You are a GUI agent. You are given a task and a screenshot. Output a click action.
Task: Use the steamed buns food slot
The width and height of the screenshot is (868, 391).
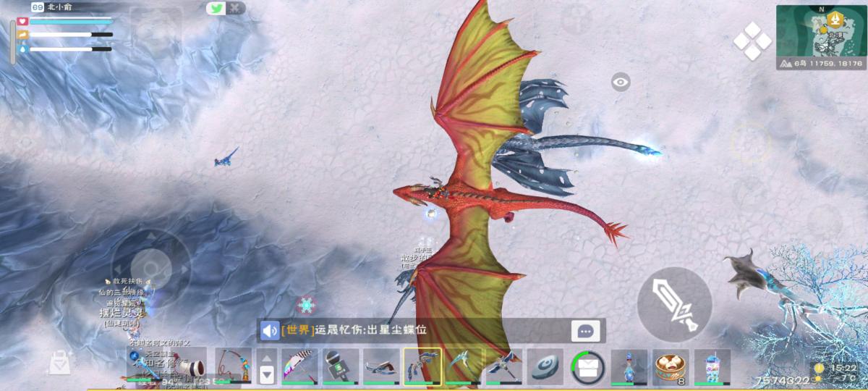pos(671,366)
